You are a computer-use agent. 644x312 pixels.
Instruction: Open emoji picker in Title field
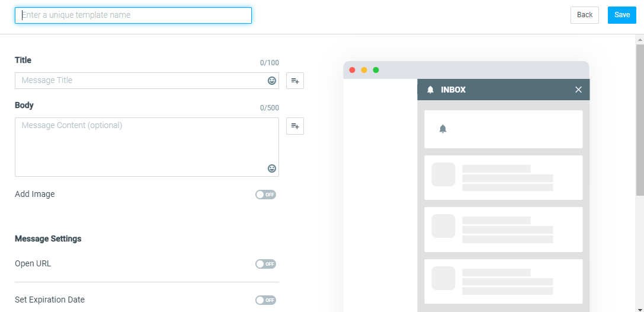(272, 81)
